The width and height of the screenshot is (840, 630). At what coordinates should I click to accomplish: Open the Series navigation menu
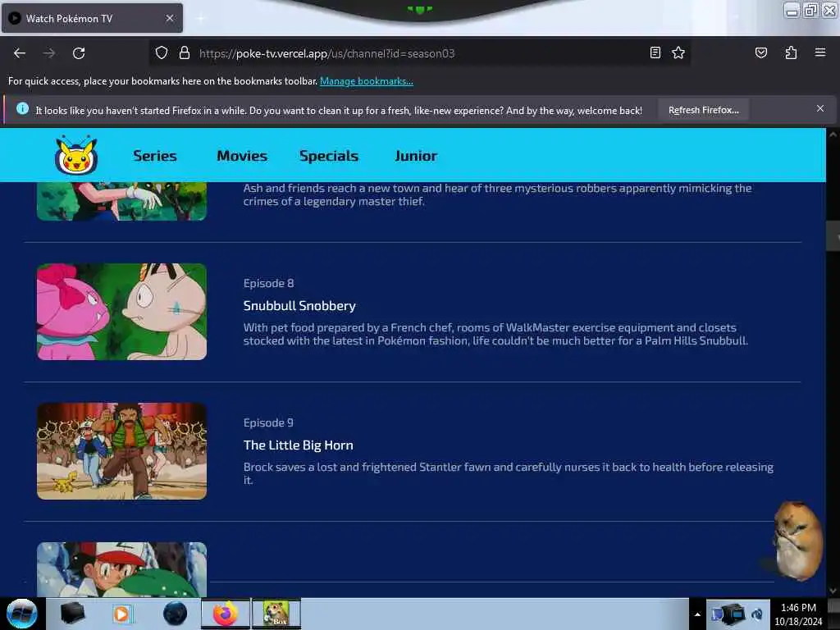click(x=155, y=155)
